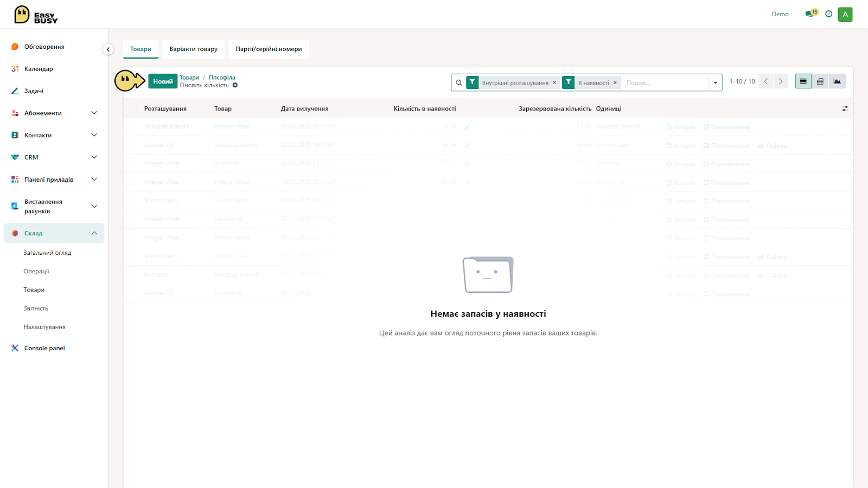Follow the Товари breadcrumb link
Image resolution: width=868 pixels, height=488 pixels.
point(189,78)
